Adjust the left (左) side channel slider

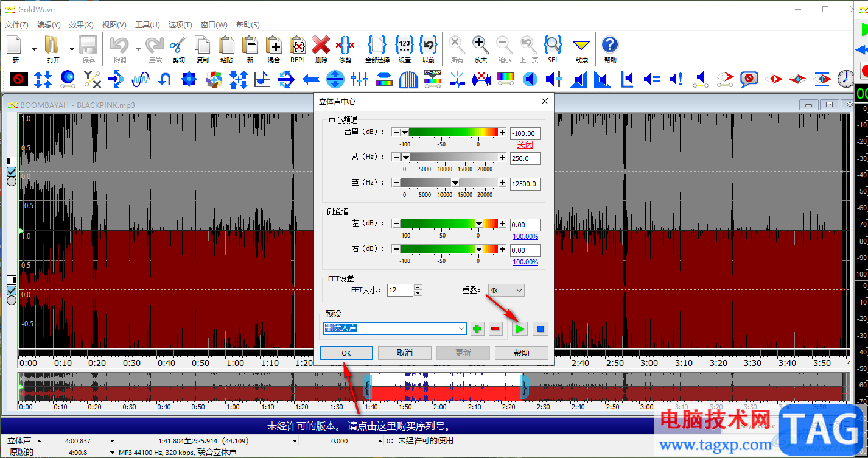click(x=449, y=224)
